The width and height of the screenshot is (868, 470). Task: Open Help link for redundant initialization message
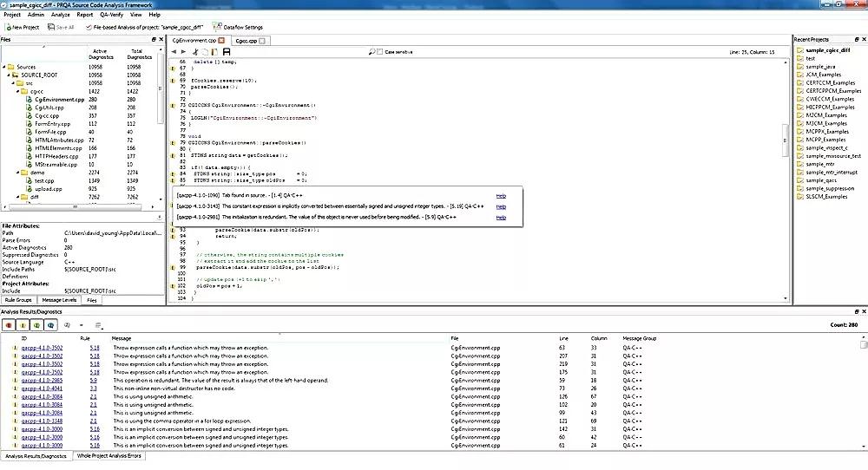(501, 218)
